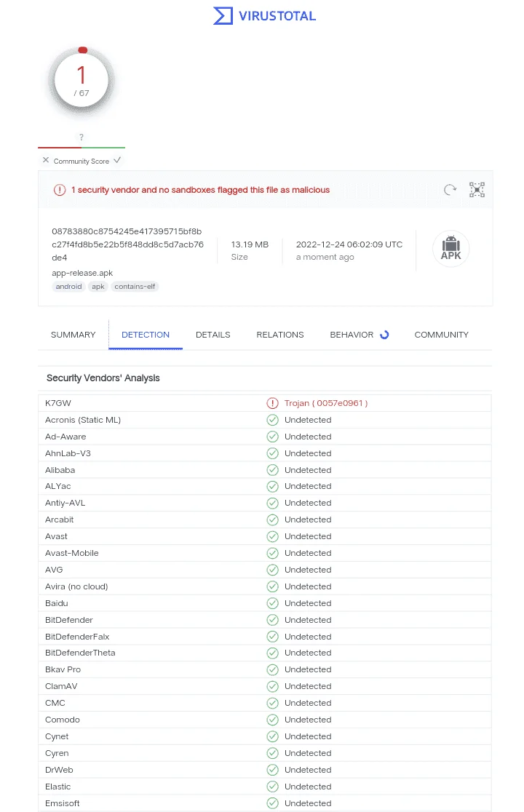Click the Trojan ( 0057e0961 ) detection text
524x812 pixels.
click(326, 403)
